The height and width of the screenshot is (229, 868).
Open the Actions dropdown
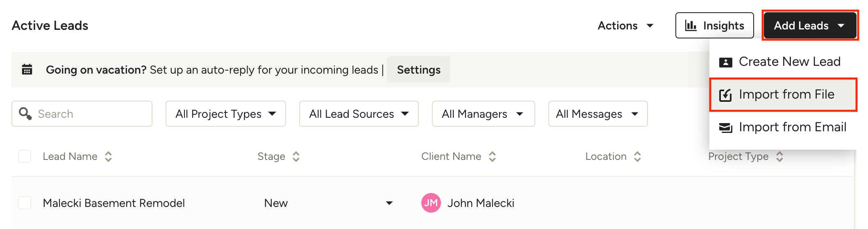(625, 25)
